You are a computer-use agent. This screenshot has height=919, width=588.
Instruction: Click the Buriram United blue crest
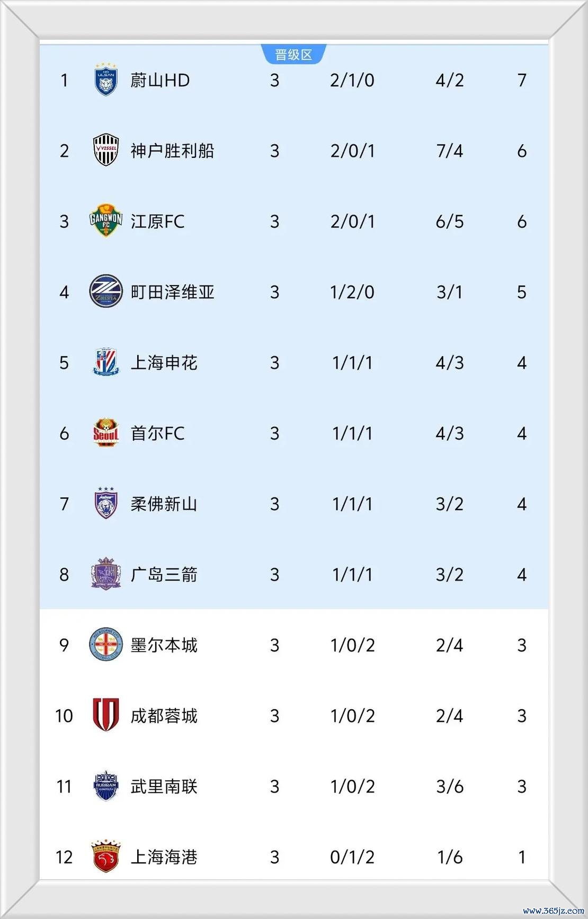[106, 786]
